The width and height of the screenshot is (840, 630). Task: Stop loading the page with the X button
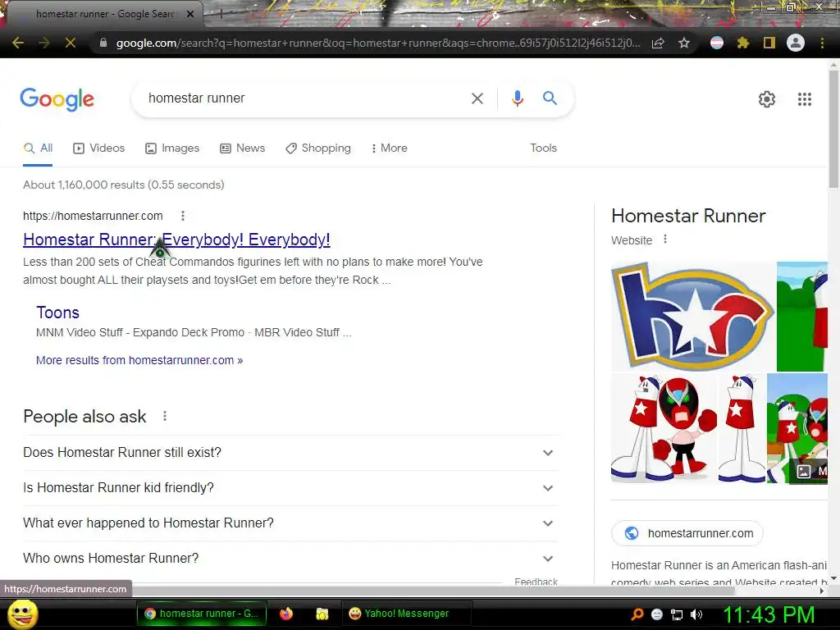click(x=71, y=43)
